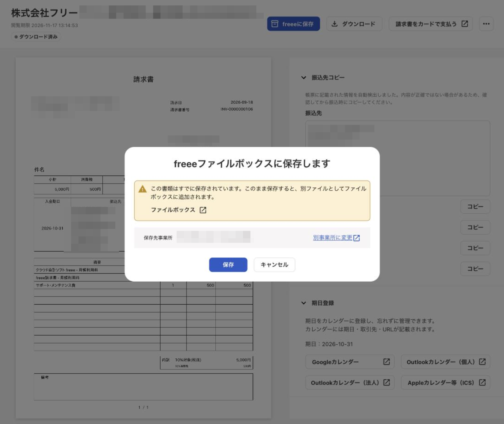Click the 10%対象(税抜) breakdown row
This screenshot has width=504, height=424.
206,360
